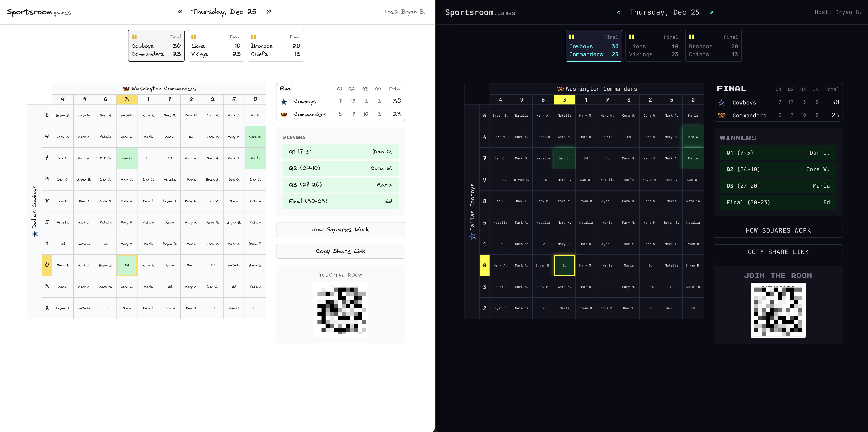This screenshot has height=432, width=868.
Task: Click squares grid icon on light Lions card
Action: 194,37
